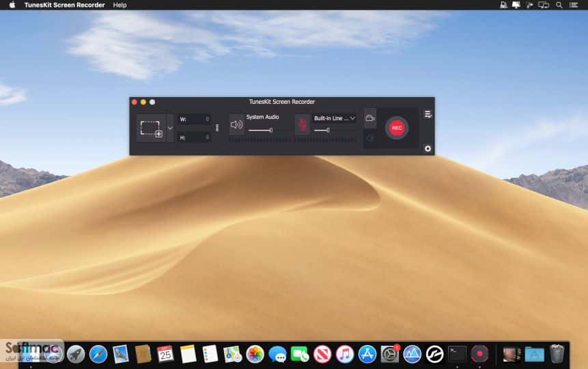The width and height of the screenshot is (588, 369).
Task: Switch to video recording mode camera icon
Action: pos(370,118)
